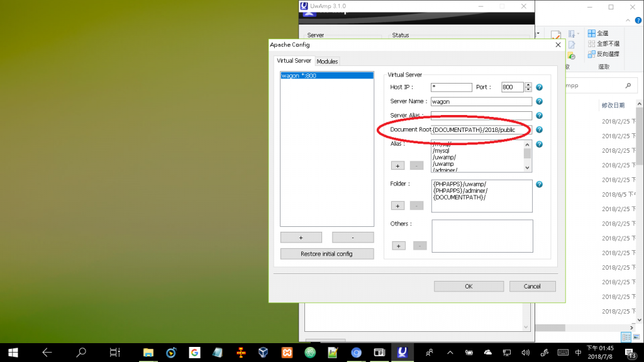Show hidden tray icons chevron
The height and width of the screenshot is (362, 644).
450,353
